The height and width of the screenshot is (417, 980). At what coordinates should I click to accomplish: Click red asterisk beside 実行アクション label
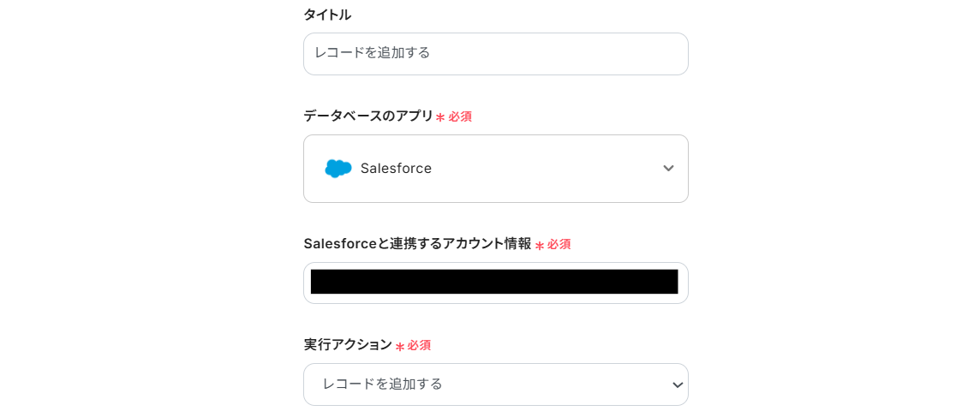click(400, 347)
